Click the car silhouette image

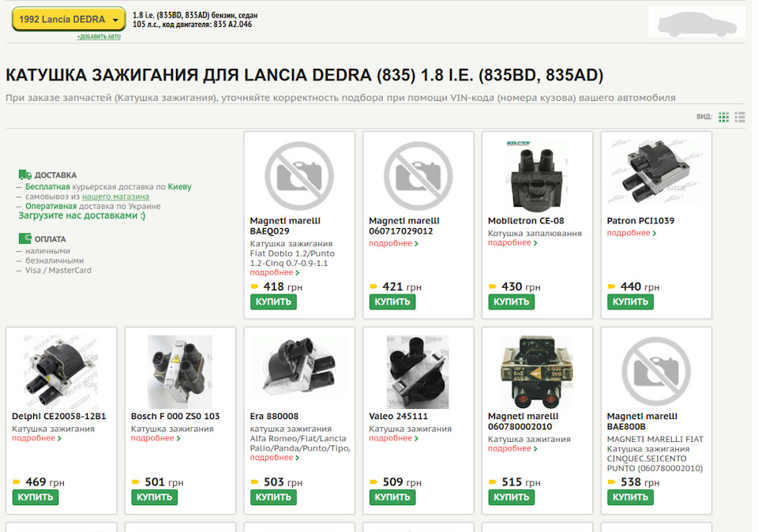click(x=696, y=22)
